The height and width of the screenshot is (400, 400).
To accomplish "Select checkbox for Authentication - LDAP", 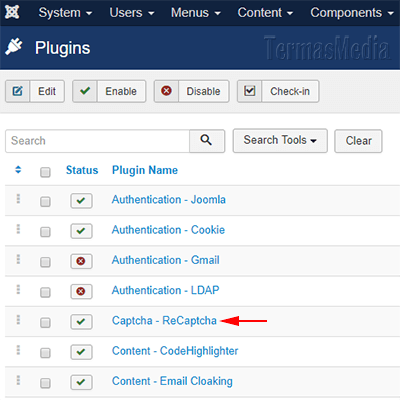I will (45, 292).
